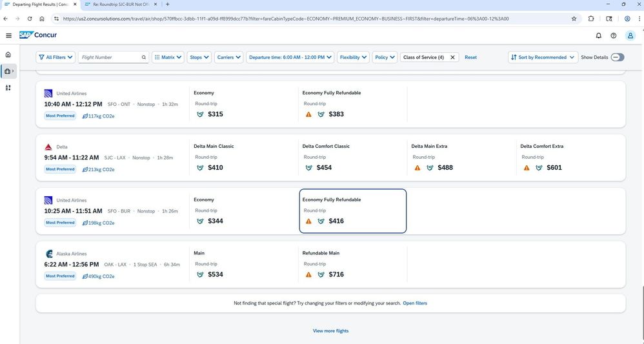The width and height of the screenshot is (644, 344).
Task: Open the Stops filter dropdown
Action: pos(199,57)
